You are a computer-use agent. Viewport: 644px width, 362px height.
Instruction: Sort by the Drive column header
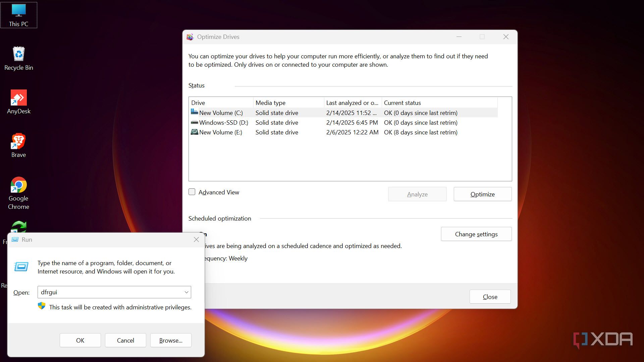tap(221, 103)
